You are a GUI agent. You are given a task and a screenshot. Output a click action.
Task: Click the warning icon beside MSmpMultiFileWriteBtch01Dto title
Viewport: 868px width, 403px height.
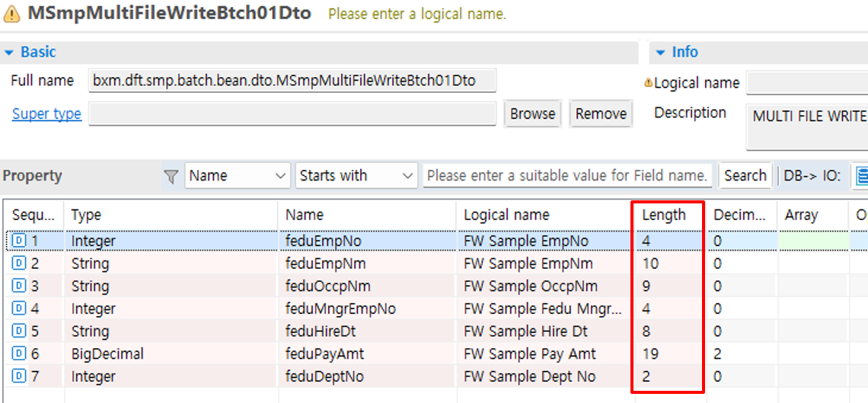coord(12,14)
